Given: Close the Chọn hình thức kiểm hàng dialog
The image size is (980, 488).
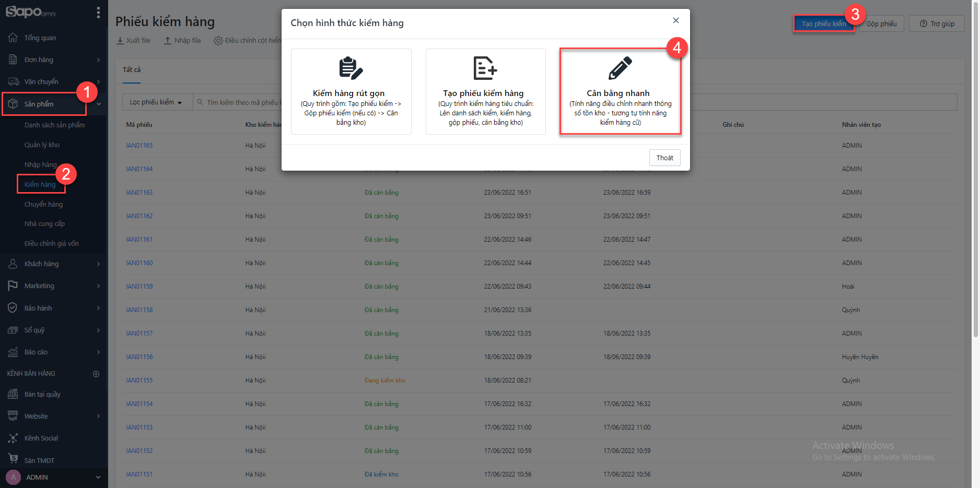Looking at the screenshot, I should click(676, 20).
